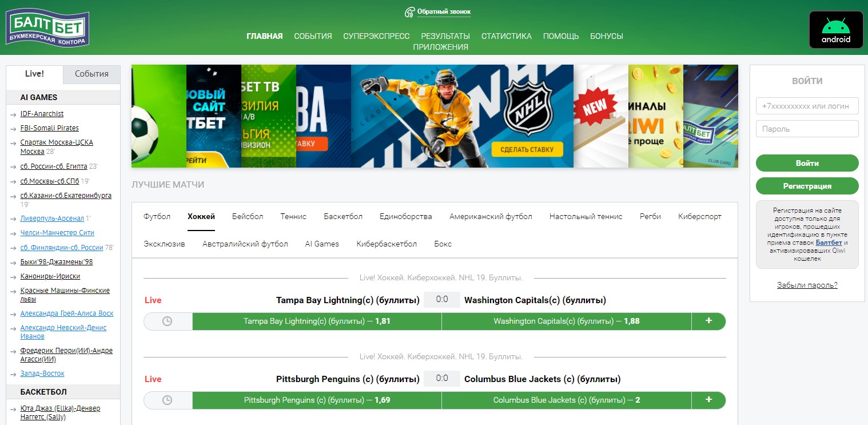
Task: Open the Android app download badge
Action: coord(836,30)
